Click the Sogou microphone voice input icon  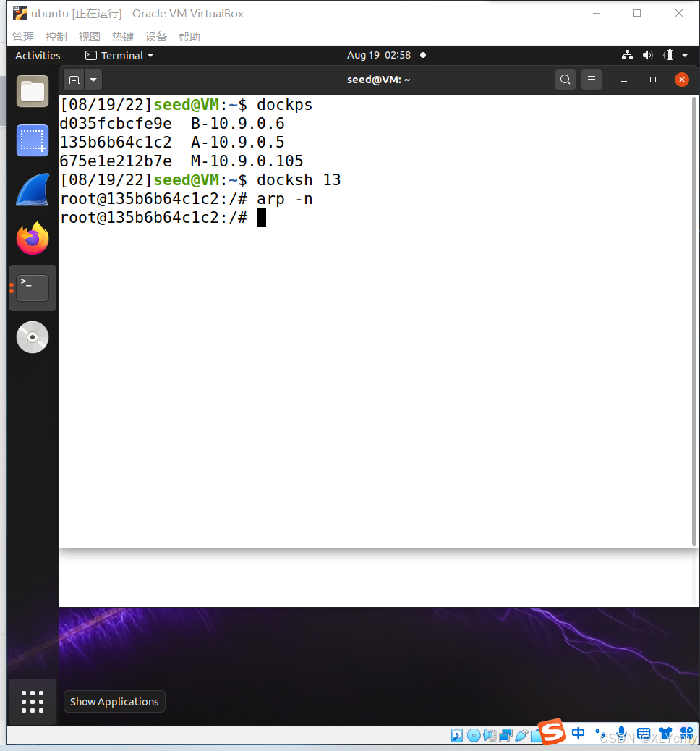[621, 734]
